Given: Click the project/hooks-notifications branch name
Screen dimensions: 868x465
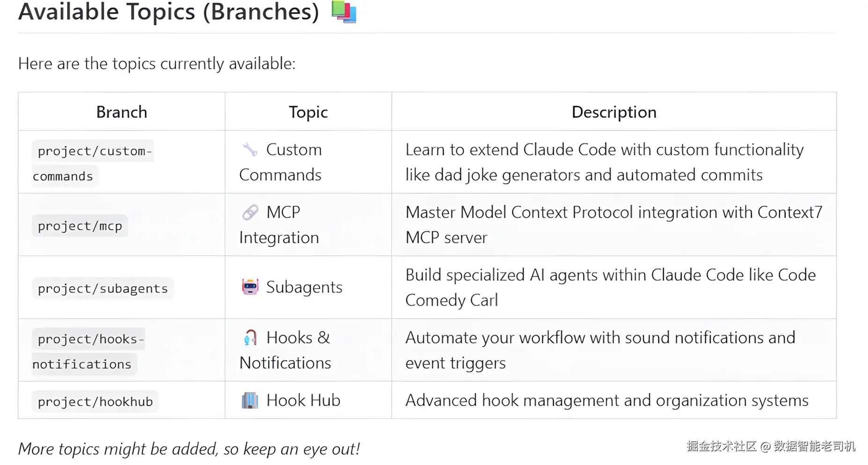Looking at the screenshot, I should [x=88, y=339].
